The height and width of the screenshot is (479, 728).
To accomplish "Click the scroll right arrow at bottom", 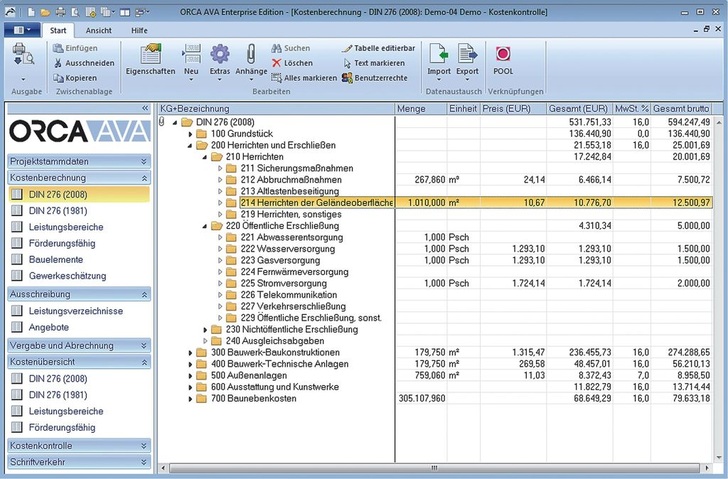I will click(x=707, y=468).
